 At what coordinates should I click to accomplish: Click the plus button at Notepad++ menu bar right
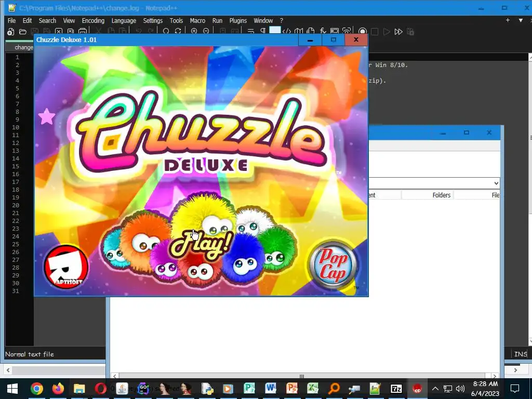pos(508,20)
